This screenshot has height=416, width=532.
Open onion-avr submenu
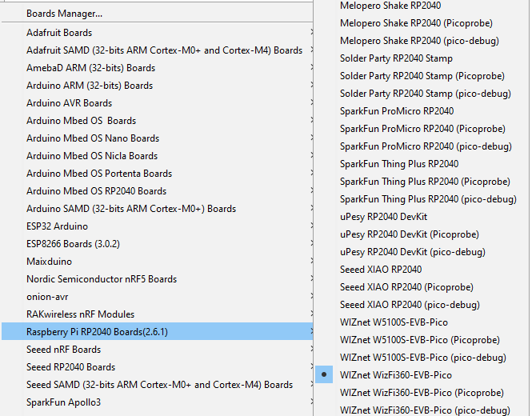(x=157, y=297)
